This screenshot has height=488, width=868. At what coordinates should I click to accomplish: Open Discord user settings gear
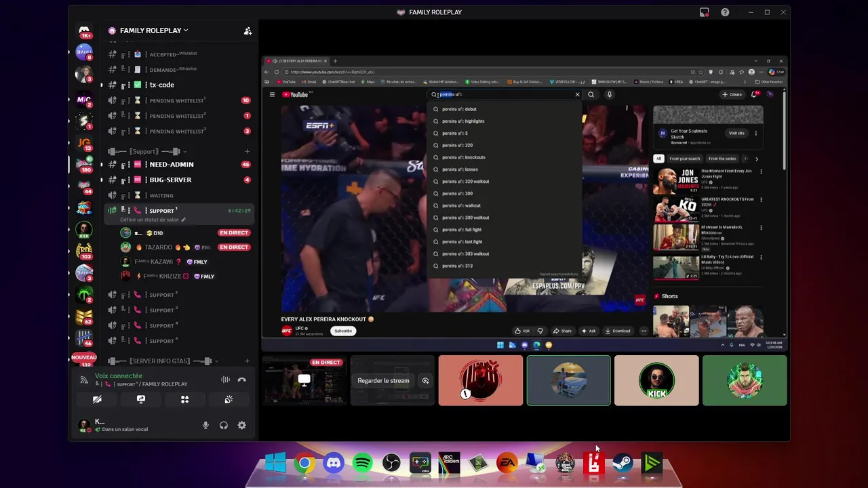click(x=241, y=425)
